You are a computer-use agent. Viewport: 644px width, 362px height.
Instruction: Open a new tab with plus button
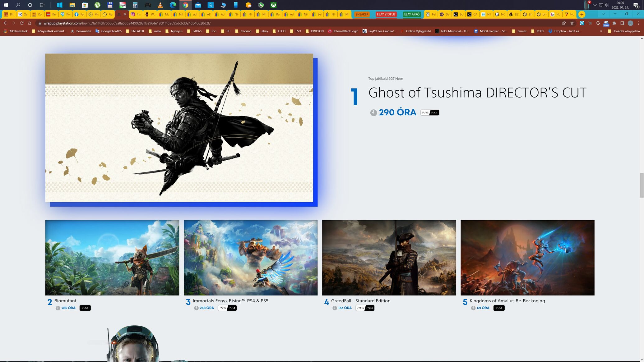[x=581, y=14]
